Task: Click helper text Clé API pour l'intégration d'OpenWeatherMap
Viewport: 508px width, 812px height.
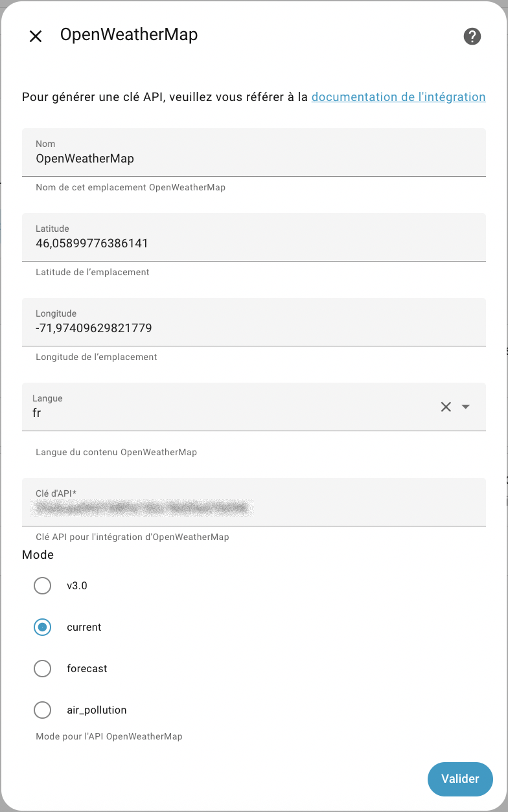Action: (x=132, y=537)
